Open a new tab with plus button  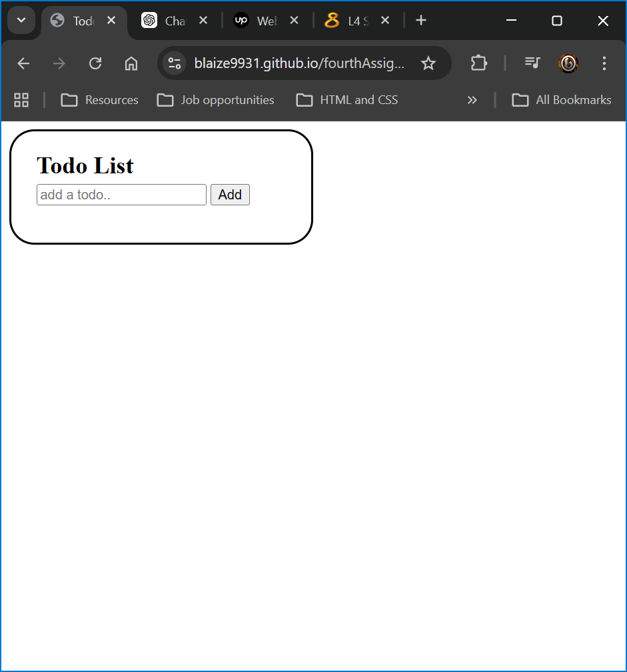tap(421, 20)
